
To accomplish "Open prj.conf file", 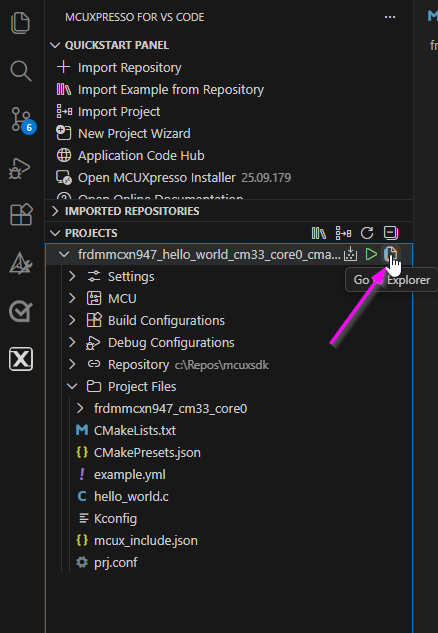I will click(x=115, y=562).
